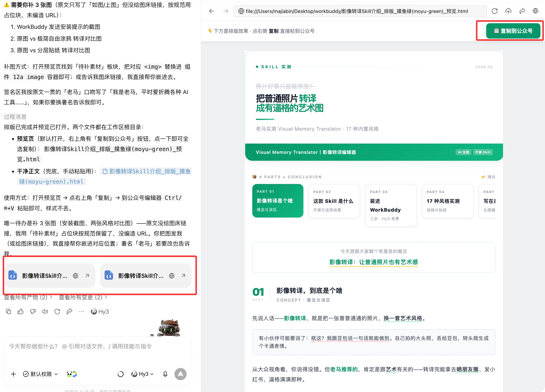The width and height of the screenshot is (545, 392).
Task: Give the response a thumbs down
Action: pyautogui.click(x=33, y=312)
